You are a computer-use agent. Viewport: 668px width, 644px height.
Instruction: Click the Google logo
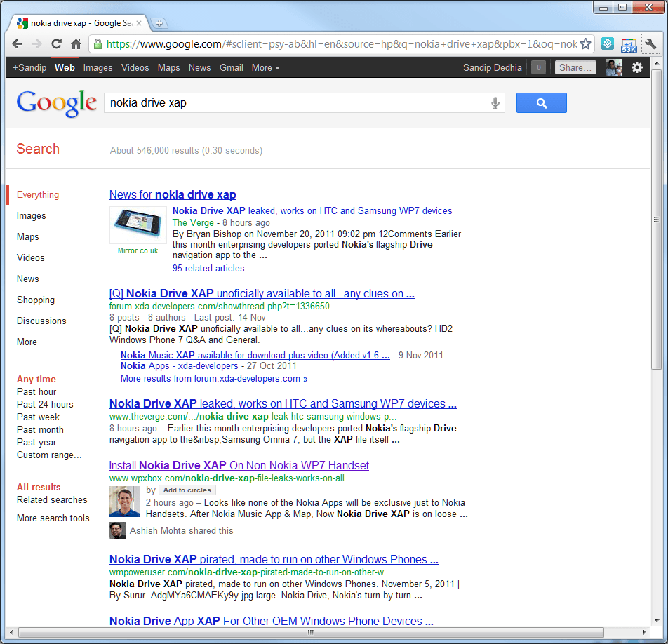[56, 103]
